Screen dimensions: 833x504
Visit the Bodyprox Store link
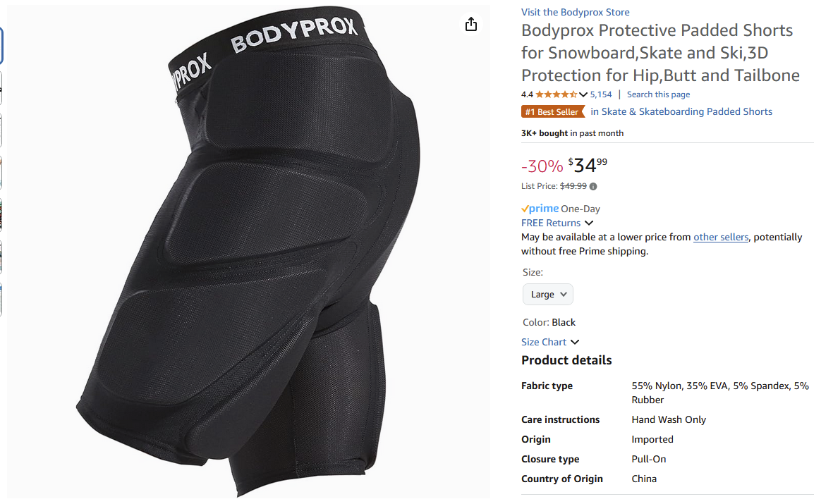click(x=575, y=12)
